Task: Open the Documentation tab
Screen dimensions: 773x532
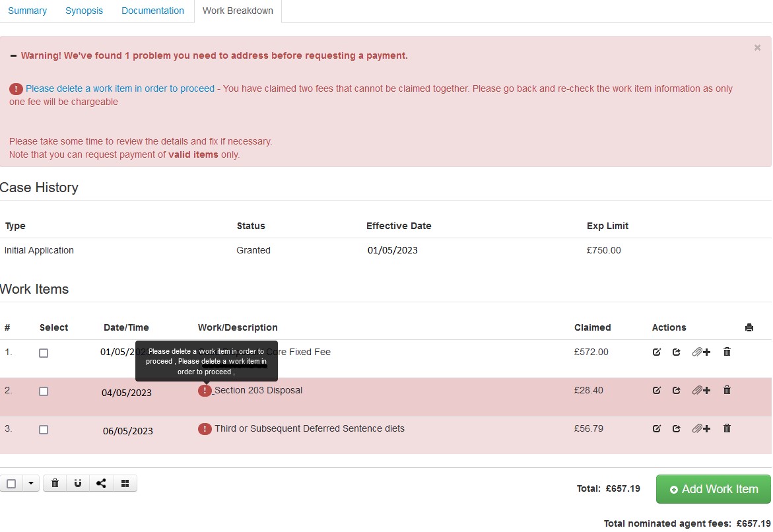Action: coord(153,11)
